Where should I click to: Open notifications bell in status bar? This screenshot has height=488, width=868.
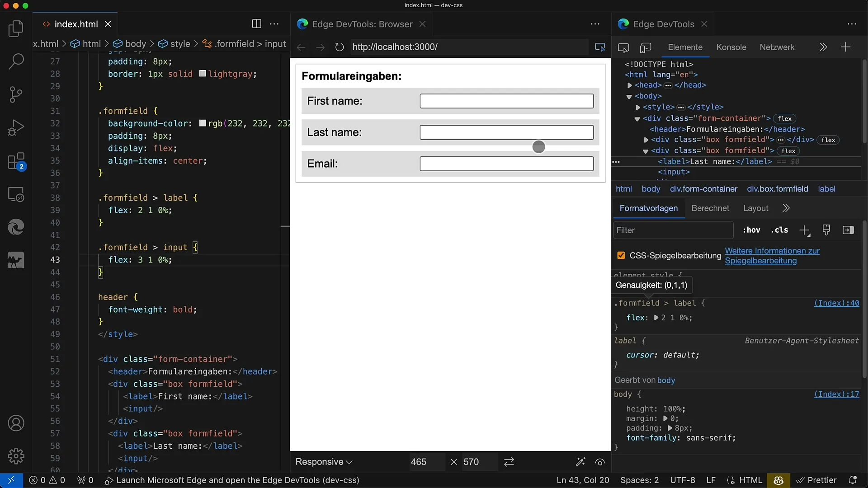[853, 480]
